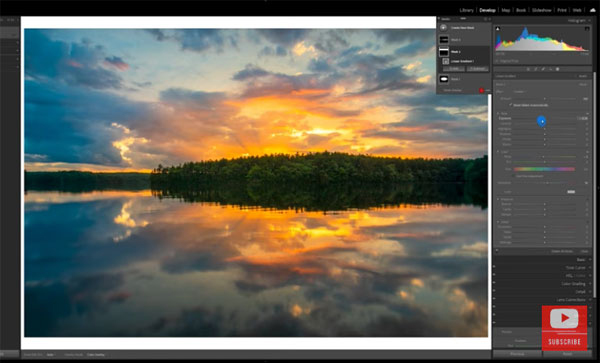Click the cloud sync icon

593,10
